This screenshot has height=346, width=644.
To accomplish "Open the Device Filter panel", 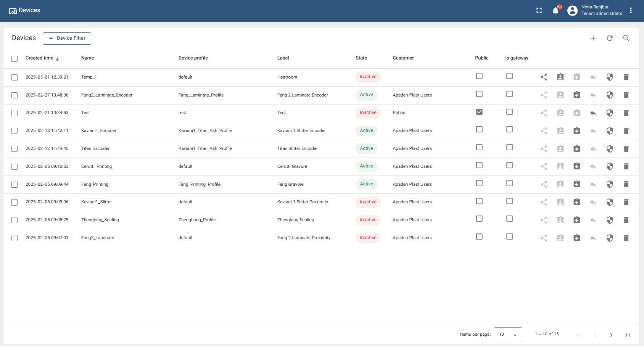I will click(67, 38).
